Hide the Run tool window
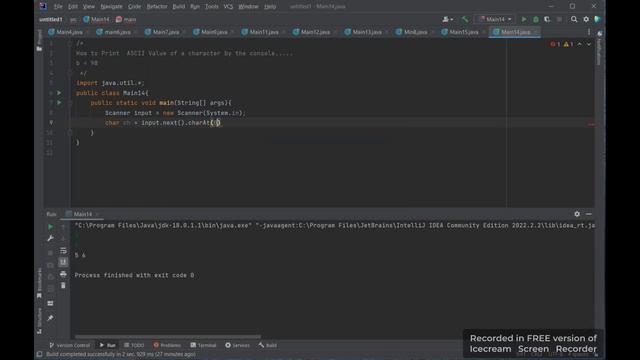Image resolution: width=640 pixels, height=360 pixels. 589,214
